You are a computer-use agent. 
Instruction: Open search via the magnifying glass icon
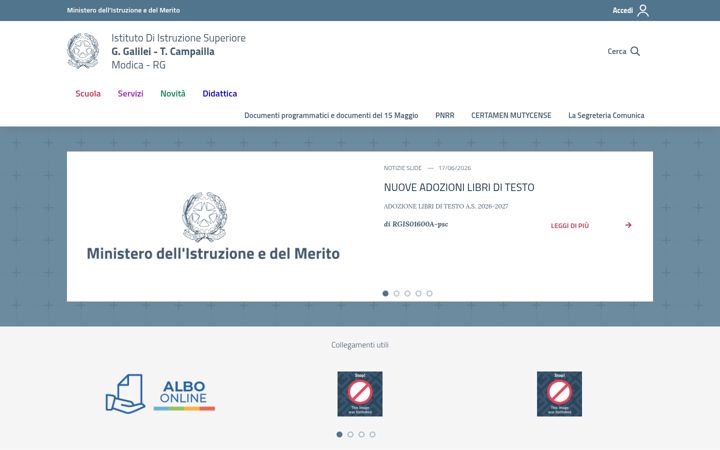(x=635, y=51)
